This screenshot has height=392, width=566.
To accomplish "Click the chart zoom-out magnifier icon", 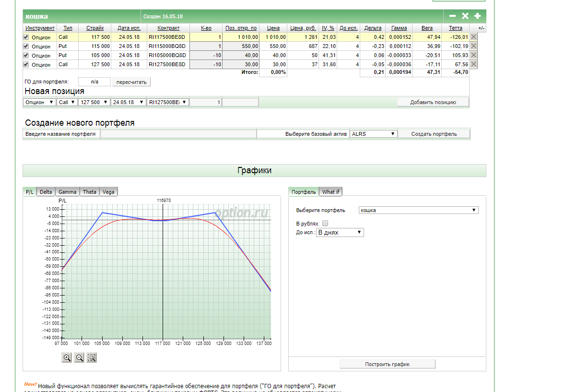I will (x=79, y=358).
